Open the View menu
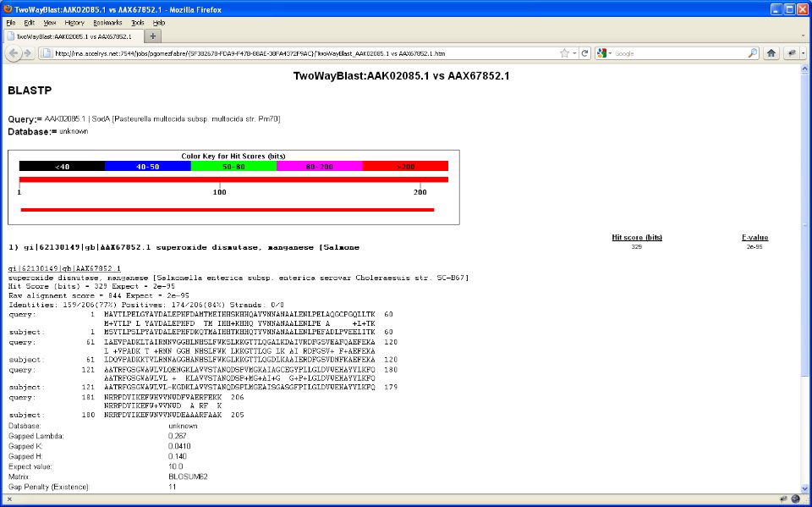This screenshot has width=812, height=507. tap(50, 23)
